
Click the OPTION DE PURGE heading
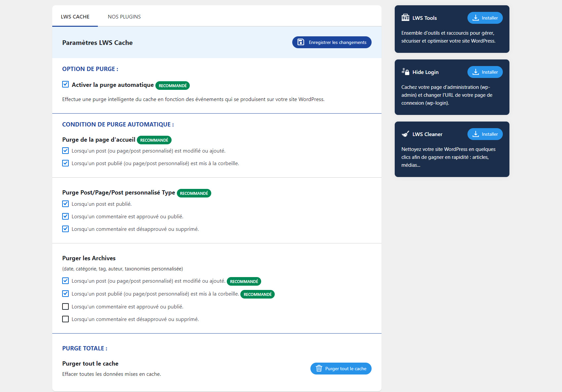tap(90, 69)
